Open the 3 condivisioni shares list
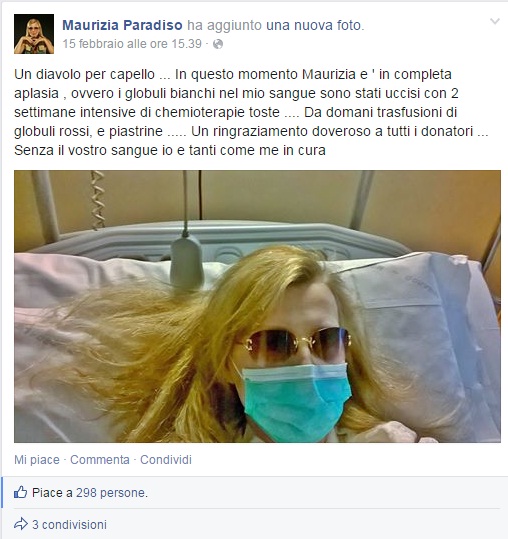508x539 pixels. click(x=69, y=525)
